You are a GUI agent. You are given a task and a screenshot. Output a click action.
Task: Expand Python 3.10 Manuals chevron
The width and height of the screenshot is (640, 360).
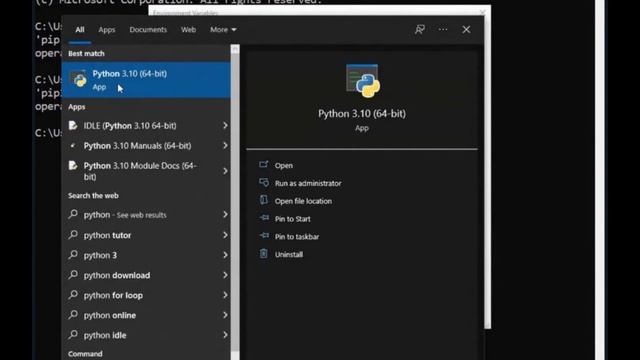[225, 145]
